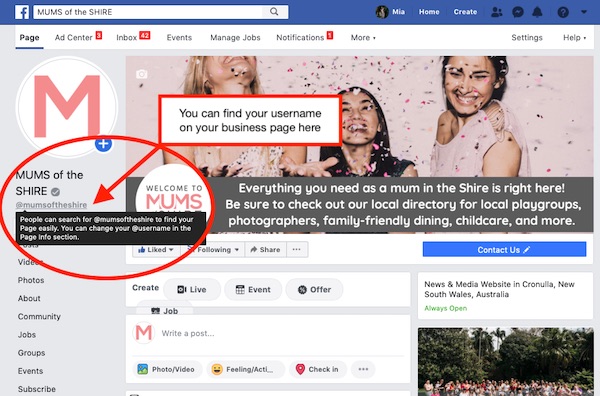Viewport: 600px width, 396px height.
Task: Expand the Help dropdown
Action: 574,37
